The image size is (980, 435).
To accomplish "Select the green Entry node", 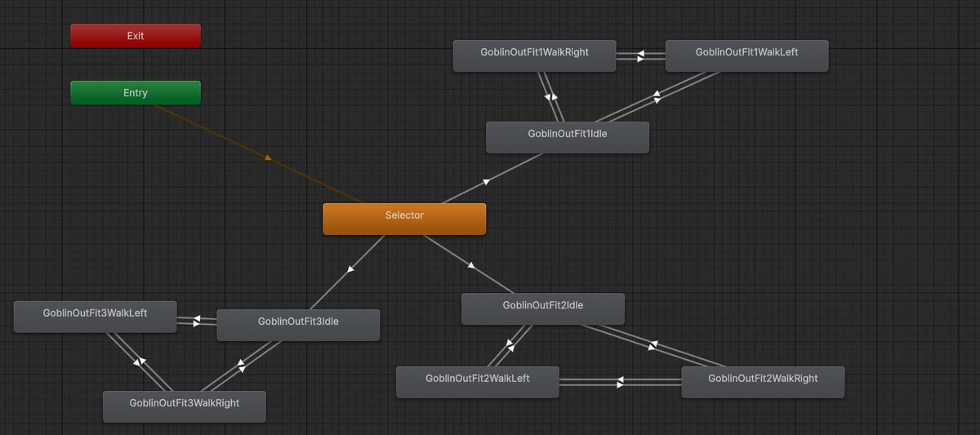I will click(x=136, y=93).
